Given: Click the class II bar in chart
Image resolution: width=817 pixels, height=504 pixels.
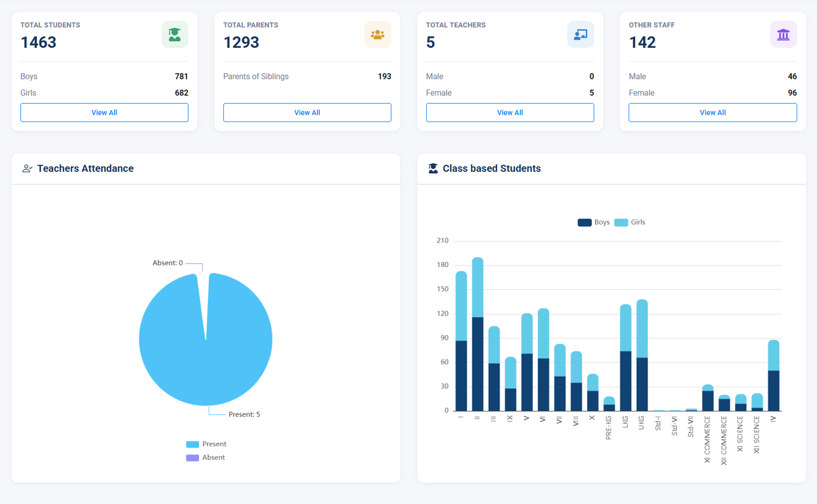Looking at the screenshot, I should pos(477,359).
